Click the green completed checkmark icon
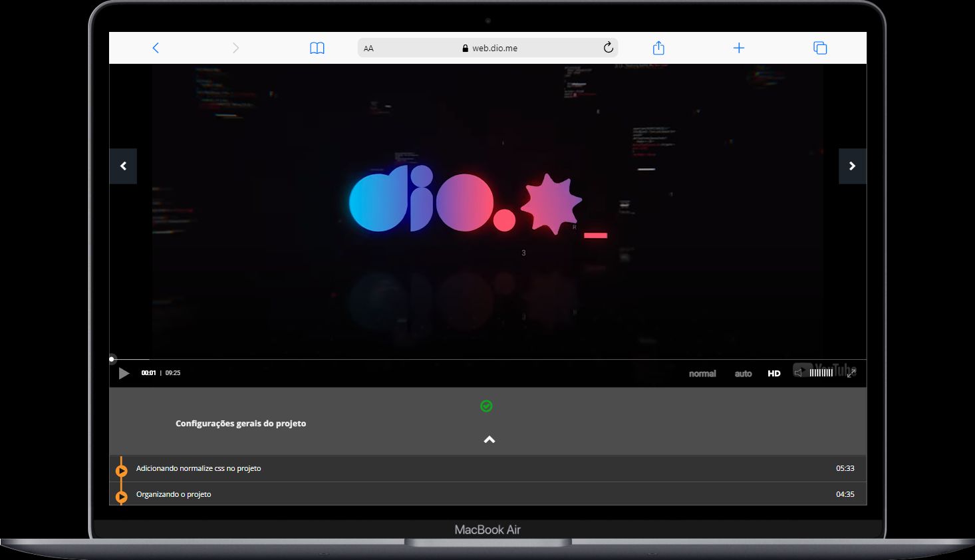 pyautogui.click(x=486, y=406)
